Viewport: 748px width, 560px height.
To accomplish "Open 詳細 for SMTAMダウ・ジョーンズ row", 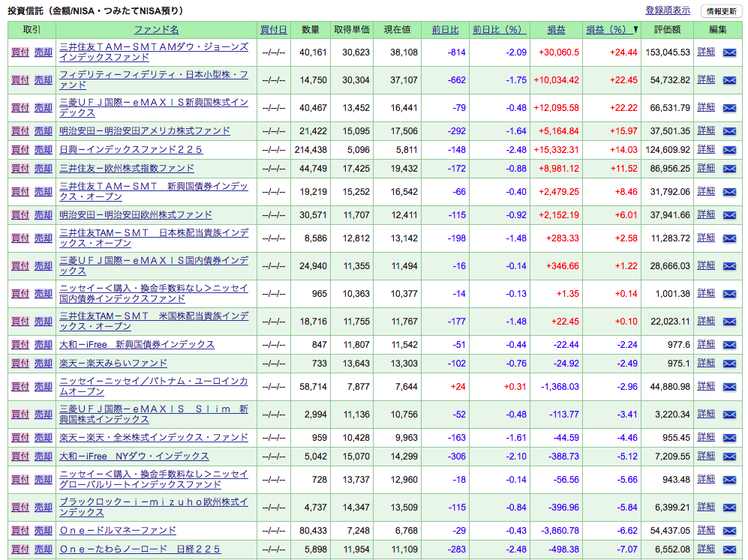I will (x=705, y=52).
